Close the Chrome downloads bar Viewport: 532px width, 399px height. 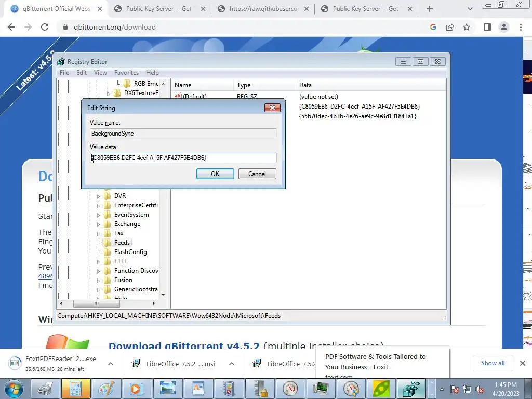(x=523, y=363)
